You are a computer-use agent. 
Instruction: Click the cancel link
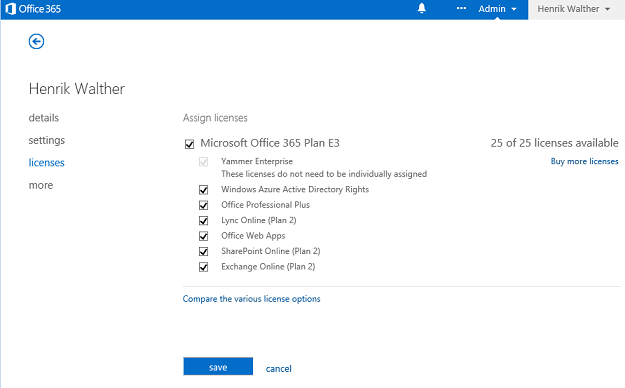click(x=279, y=368)
